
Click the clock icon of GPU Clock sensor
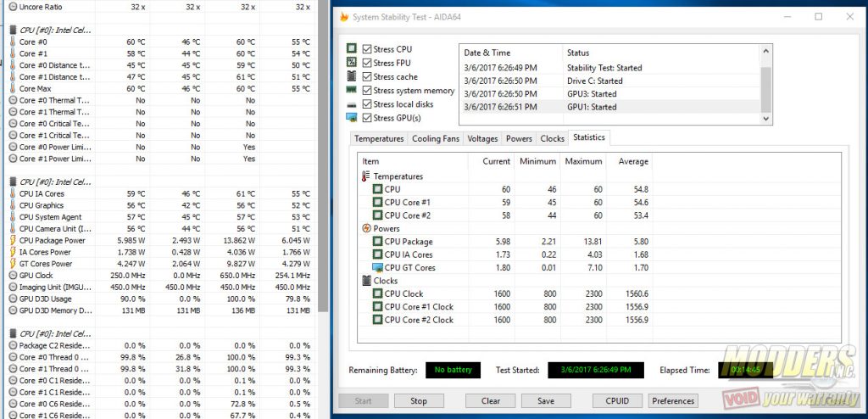click(13, 276)
